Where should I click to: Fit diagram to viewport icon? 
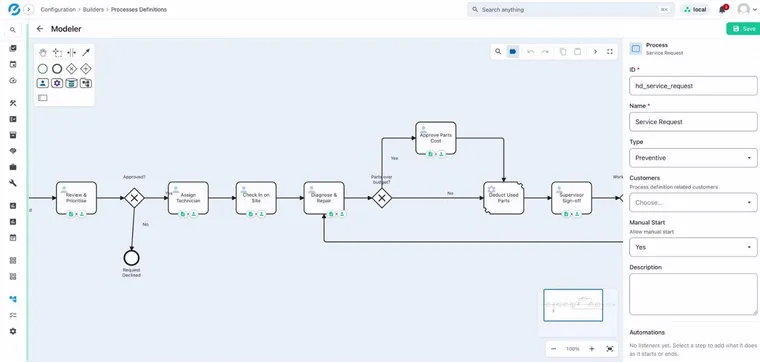[610, 349]
